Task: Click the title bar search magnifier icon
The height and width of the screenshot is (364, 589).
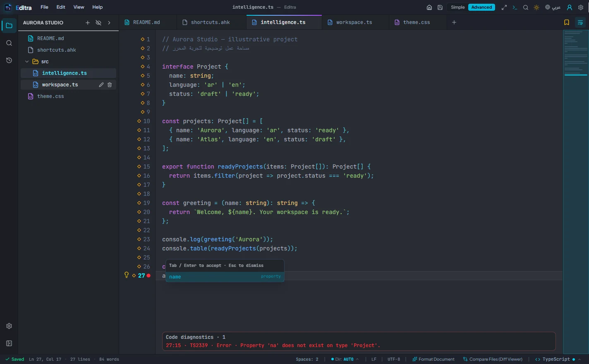Action: tap(526, 7)
